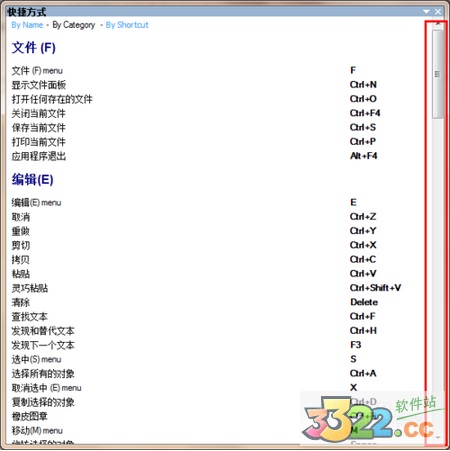This screenshot has width=450, height=451.
Task: Click the 编辑(E) category heading
Action: pyautogui.click(x=33, y=180)
